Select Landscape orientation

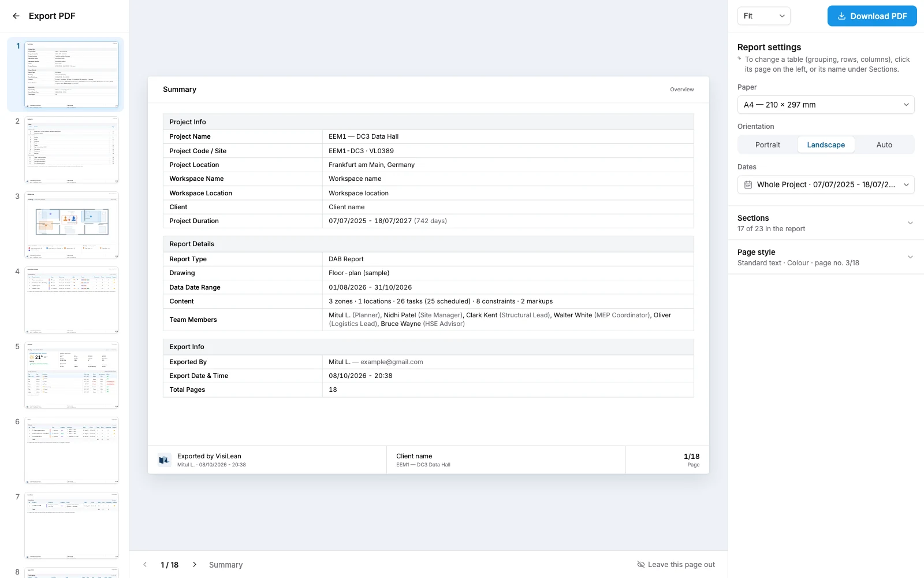point(826,145)
